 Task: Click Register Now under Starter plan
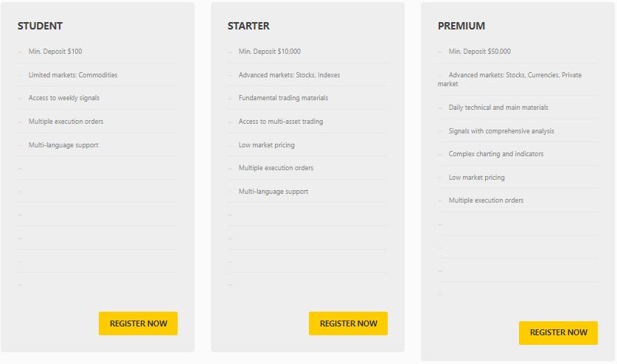coord(348,323)
